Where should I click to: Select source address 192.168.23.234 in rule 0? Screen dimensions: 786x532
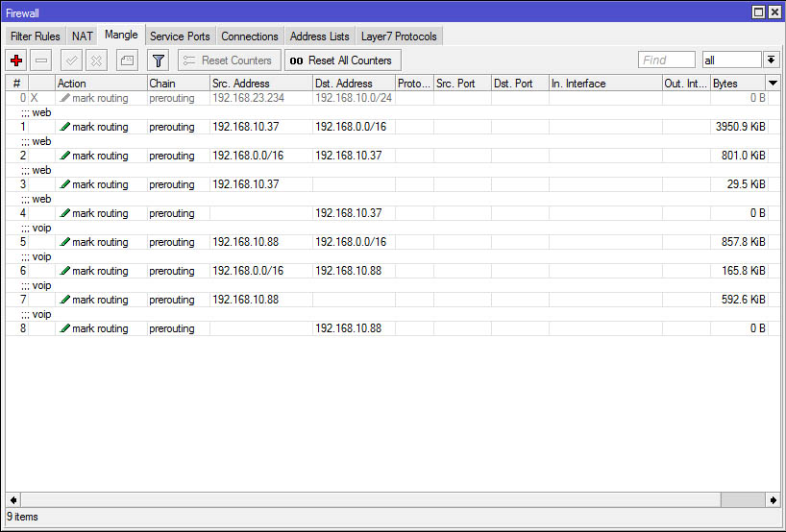pos(248,98)
